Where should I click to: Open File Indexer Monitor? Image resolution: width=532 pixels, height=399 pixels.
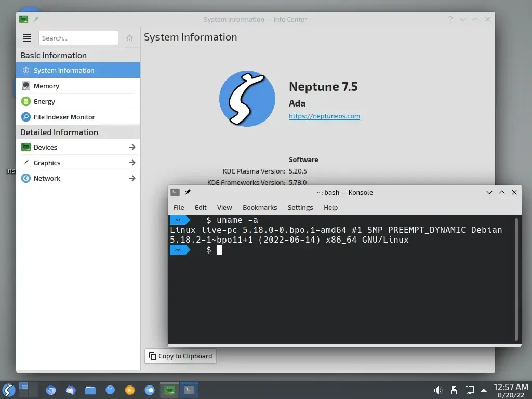(x=78, y=117)
